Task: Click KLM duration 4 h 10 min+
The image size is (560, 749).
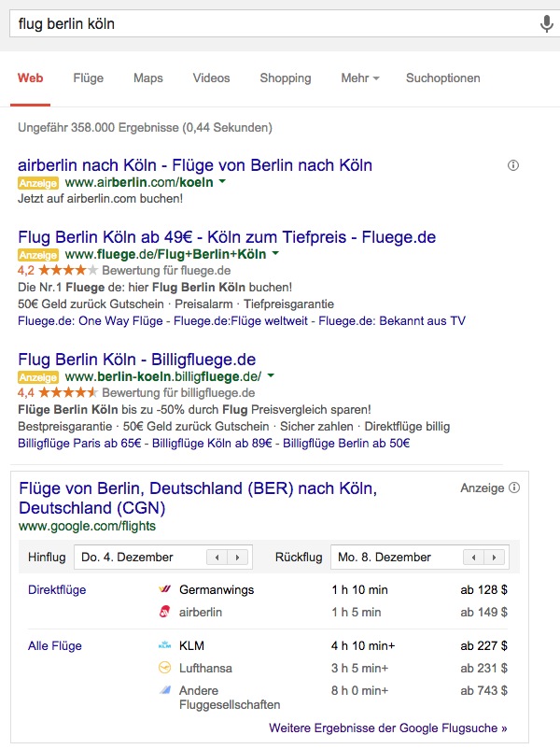Action: [x=363, y=646]
